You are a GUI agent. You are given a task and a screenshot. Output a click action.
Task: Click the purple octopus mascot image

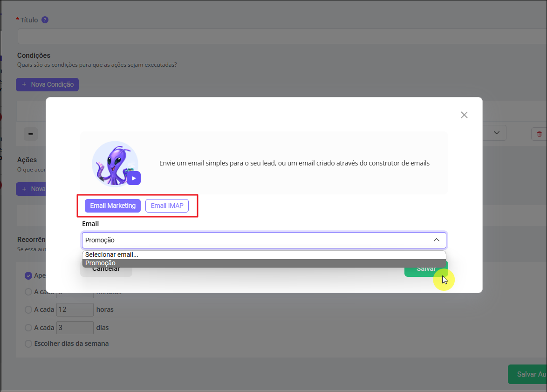click(x=114, y=162)
